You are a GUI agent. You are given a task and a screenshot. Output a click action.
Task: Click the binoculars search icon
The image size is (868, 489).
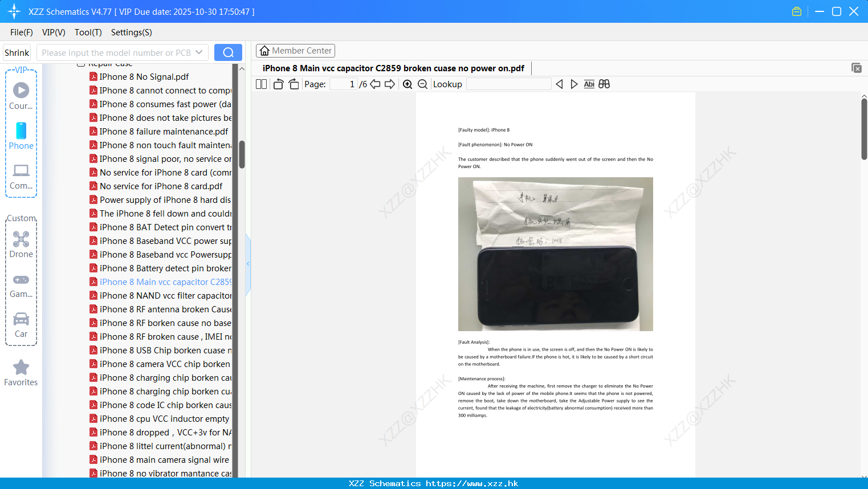(x=604, y=84)
